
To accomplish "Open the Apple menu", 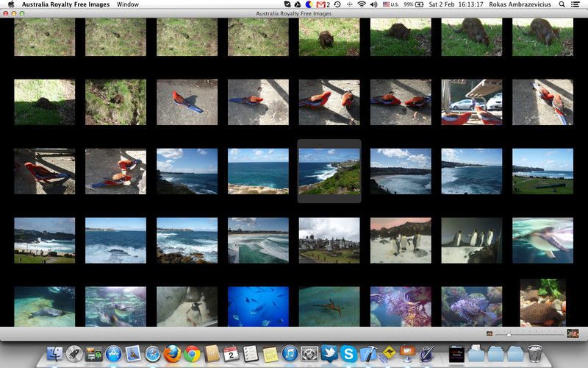I will point(11,4).
